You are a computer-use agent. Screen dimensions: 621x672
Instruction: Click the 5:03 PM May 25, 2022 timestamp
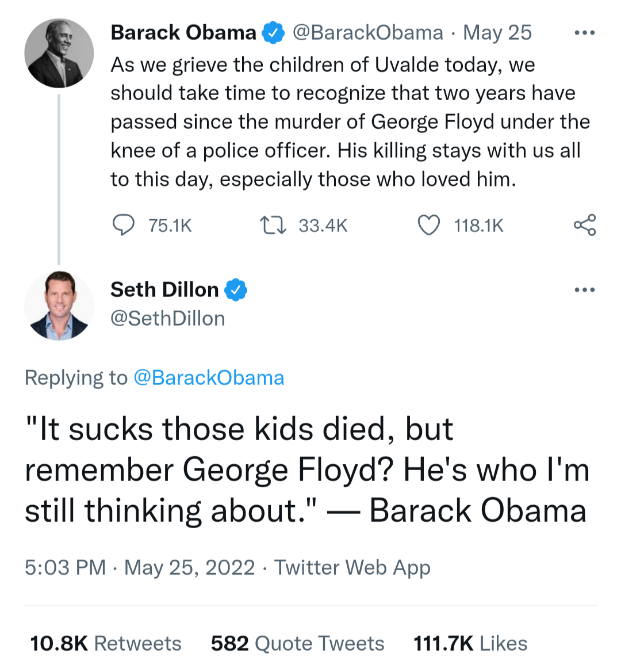pyautogui.click(x=140, y=567)
